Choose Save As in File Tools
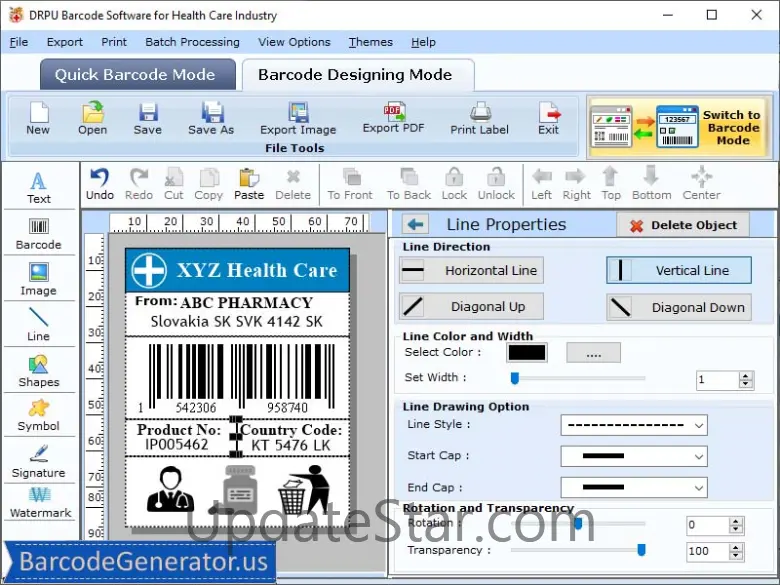This screenshot has height=585, width=780. (211, 118)
